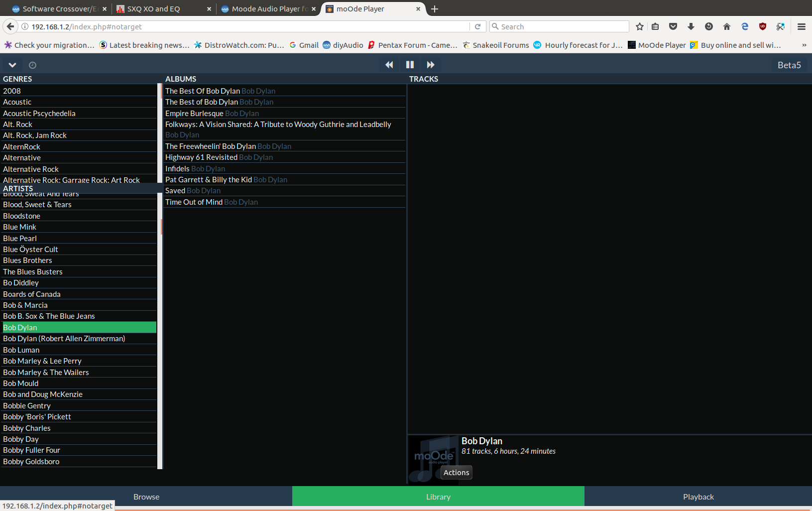The image size is (812, 511).
Task: Open the Browse panel tab
Action: (x=146, y=497)
